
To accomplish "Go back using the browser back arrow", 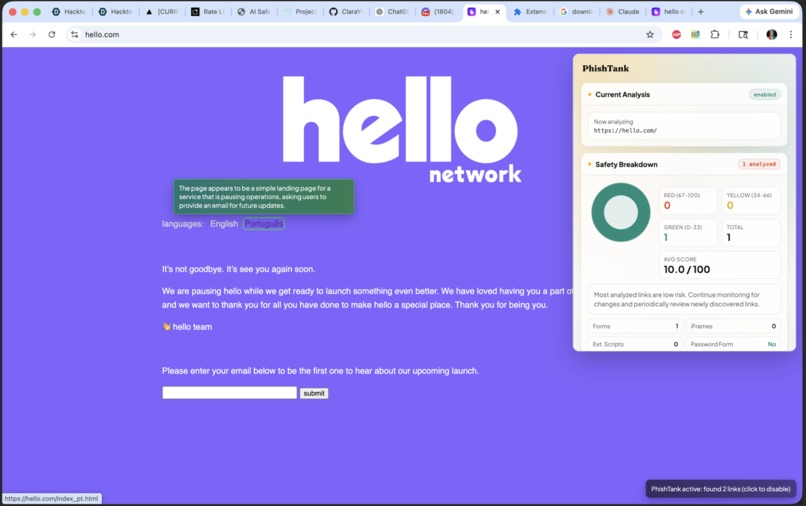I will click(14, 34).
